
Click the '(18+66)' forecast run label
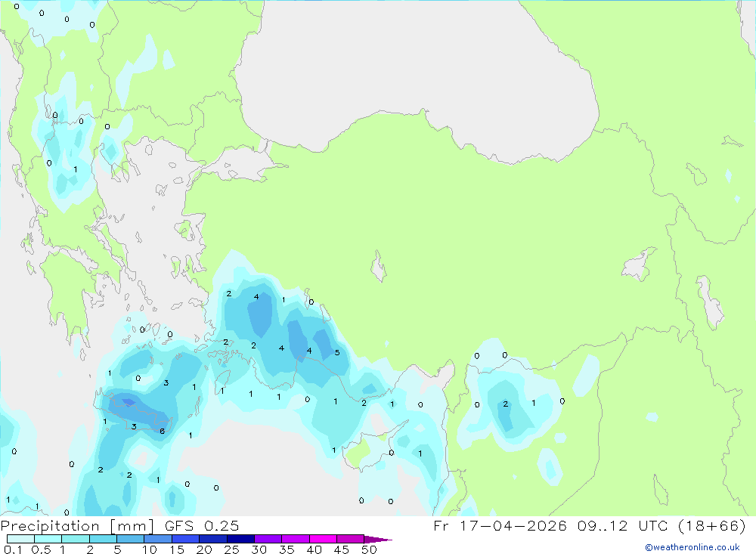pyautogui.click(x=712, y=525)
